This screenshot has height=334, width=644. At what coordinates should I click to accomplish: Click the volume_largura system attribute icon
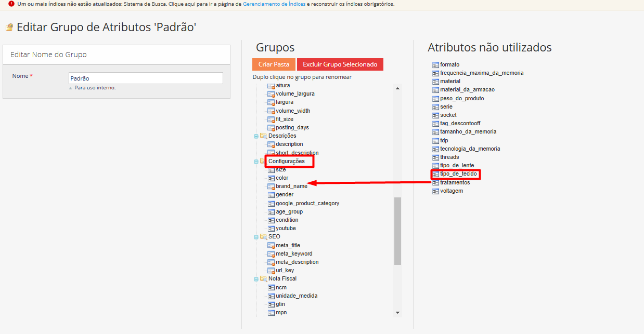[271, 94]
